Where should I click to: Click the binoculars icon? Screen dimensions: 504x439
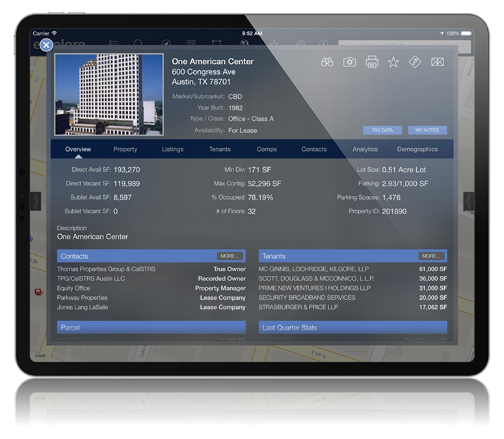pyautogui.click(x=327, y=62)
